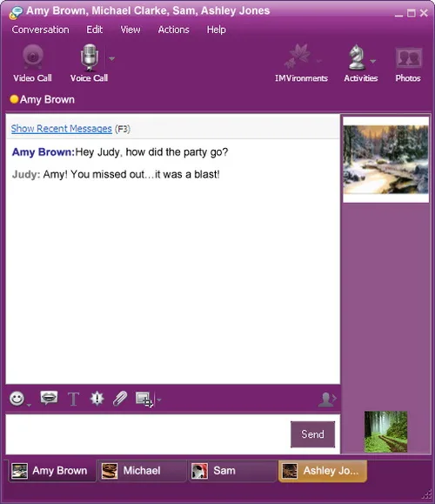The image size is (435, 504).
Task: Click the Send button
Action: pos(312,434)
